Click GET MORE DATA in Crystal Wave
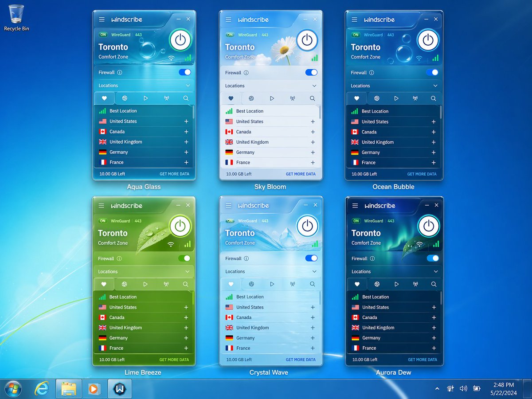The height and width of the screenshot is (399, 532). pyautogui.click(x=301, y=360)
